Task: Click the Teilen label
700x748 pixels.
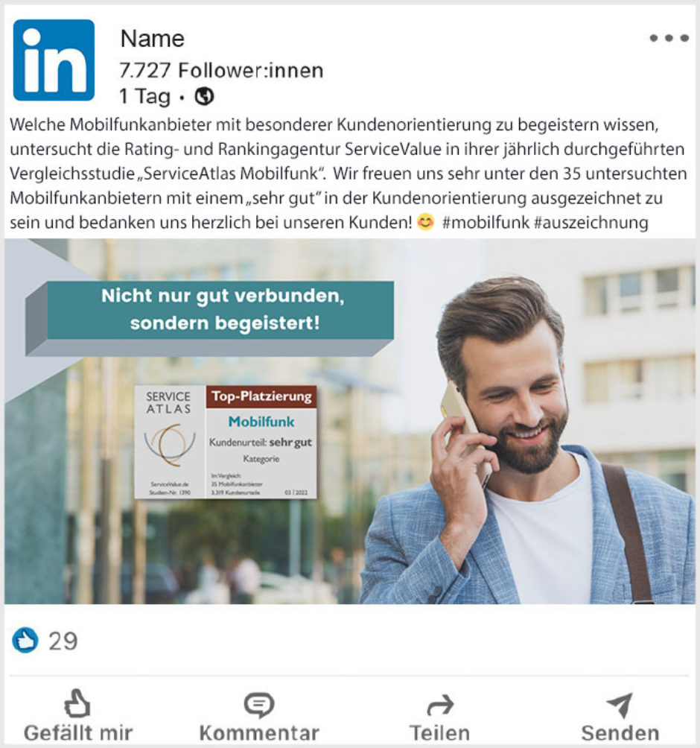Action: pos(439,733)
